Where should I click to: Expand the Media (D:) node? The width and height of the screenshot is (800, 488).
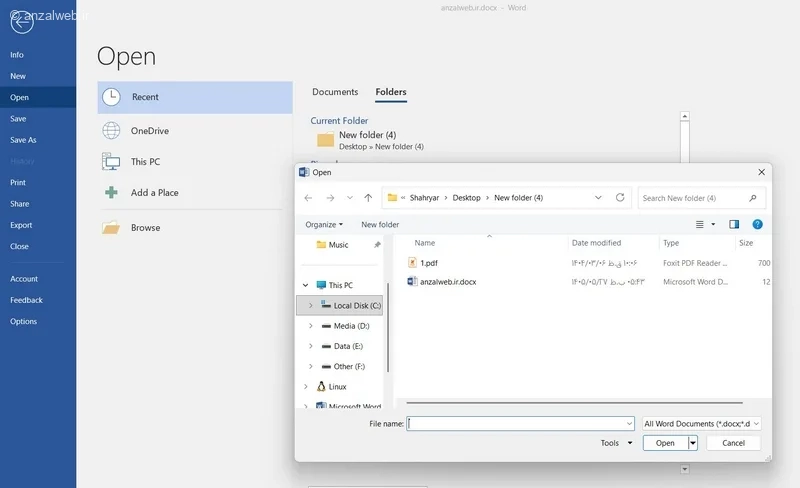point(311,326)
